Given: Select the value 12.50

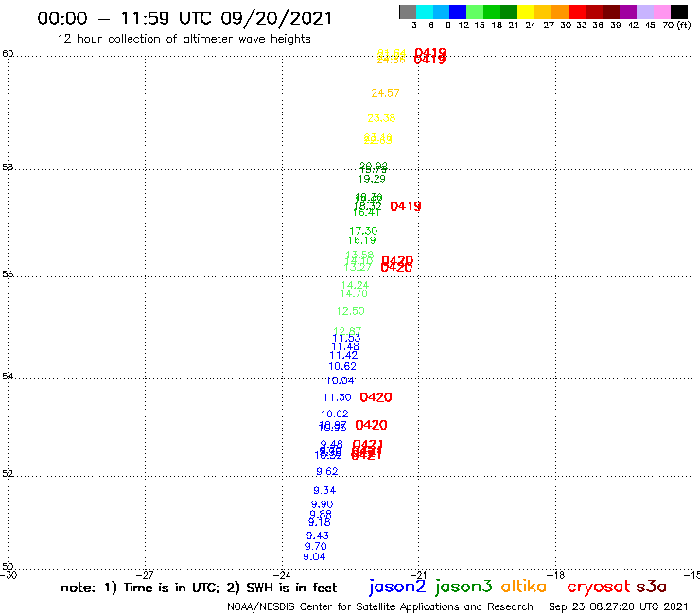Looking at the screenshot, I should click(350, 311).
